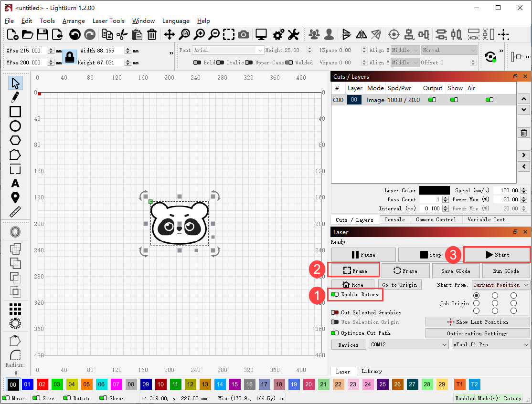This screenshot has height=404, width=532.
Task: Open Settings with the gear icon
Action: pos(279,34)
